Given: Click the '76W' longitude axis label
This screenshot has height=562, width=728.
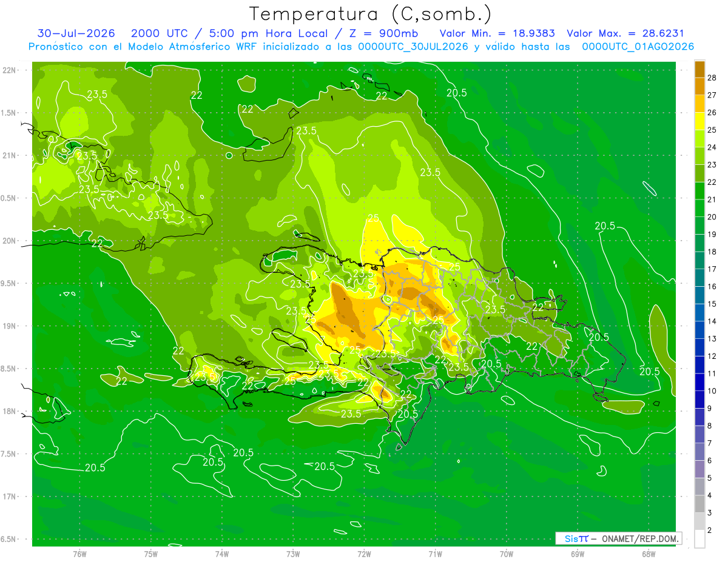Looking at the screenshot, I should tap(79, 554).
